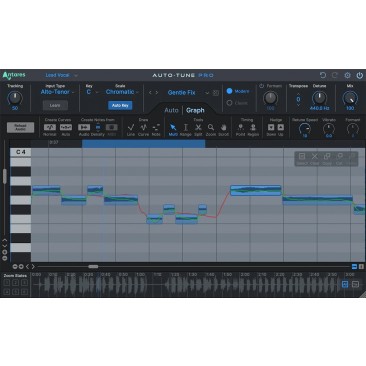This screenshot has height=366, width=366.
Task: Create notes from Audio
Action: coord(84,127)
